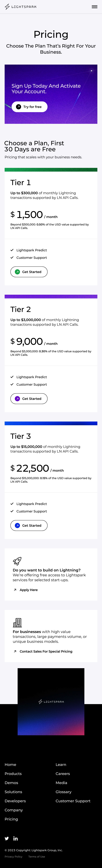Select Glossary in the footer

tap(63, 792)
